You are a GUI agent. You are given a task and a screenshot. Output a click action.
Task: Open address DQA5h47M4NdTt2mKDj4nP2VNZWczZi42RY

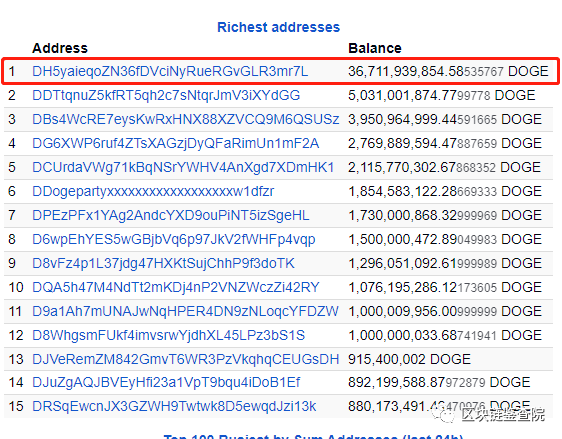[x=176, y=287]
